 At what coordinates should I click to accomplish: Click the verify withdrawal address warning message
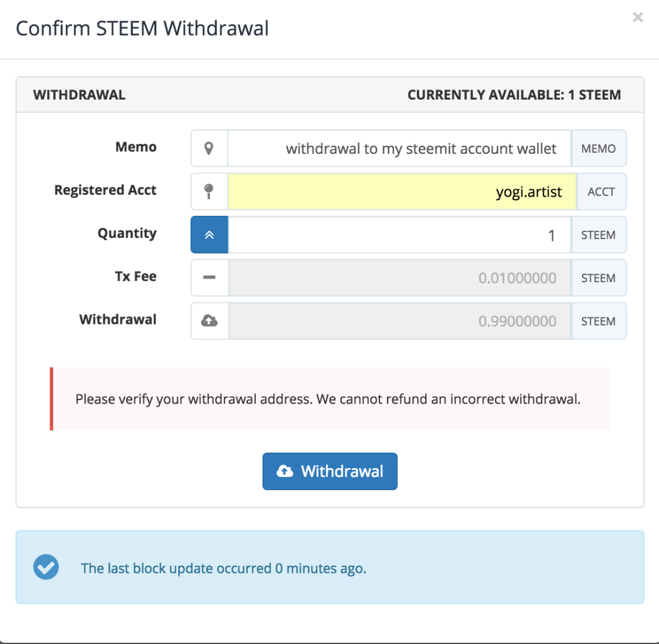click(x=328, y=399)
